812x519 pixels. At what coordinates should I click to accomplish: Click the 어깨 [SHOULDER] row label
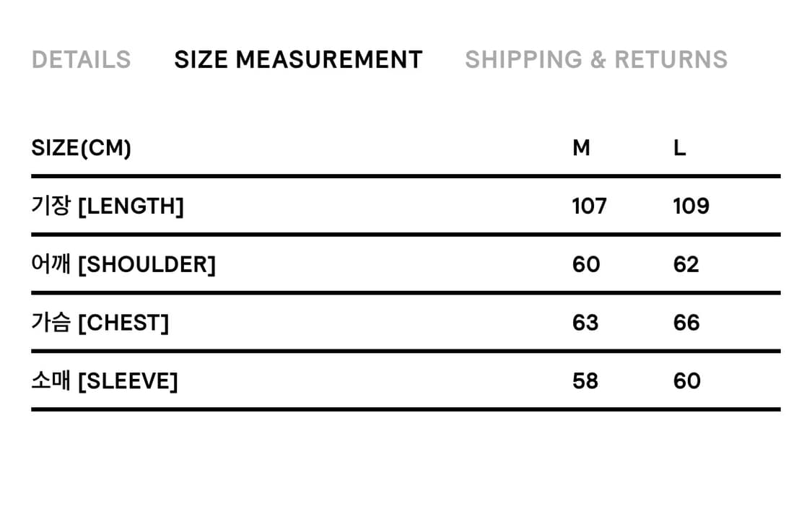click(x=123, y=265)
